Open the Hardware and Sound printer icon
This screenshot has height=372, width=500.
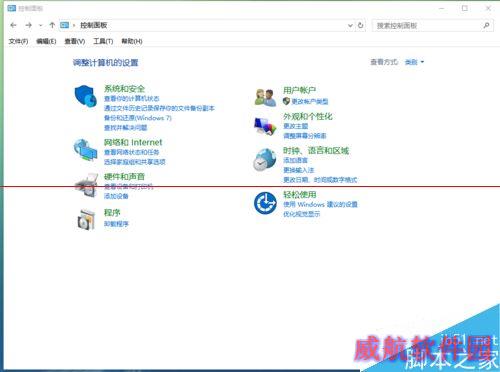86,185
